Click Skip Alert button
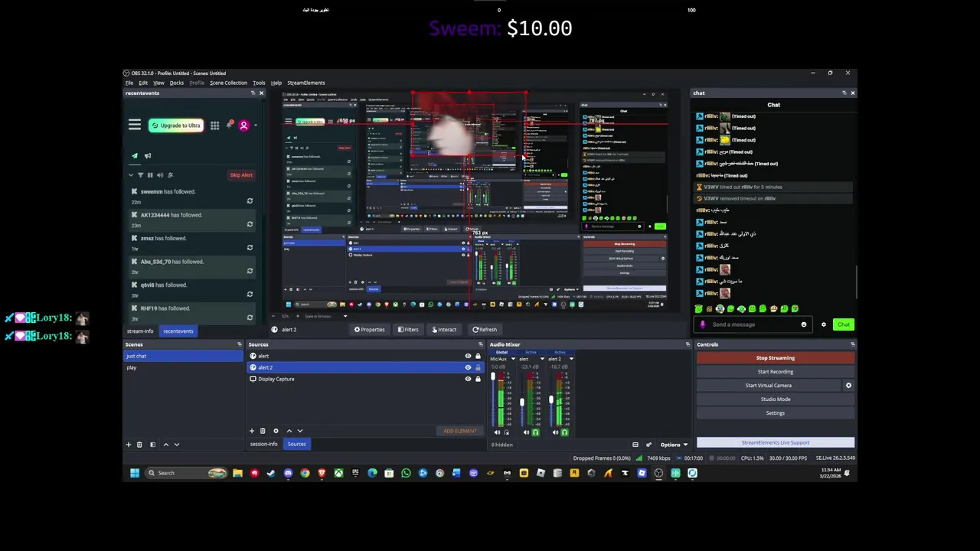Image resolution: width=980 pixels, height=551 pixels. click(x=241, y=175)
